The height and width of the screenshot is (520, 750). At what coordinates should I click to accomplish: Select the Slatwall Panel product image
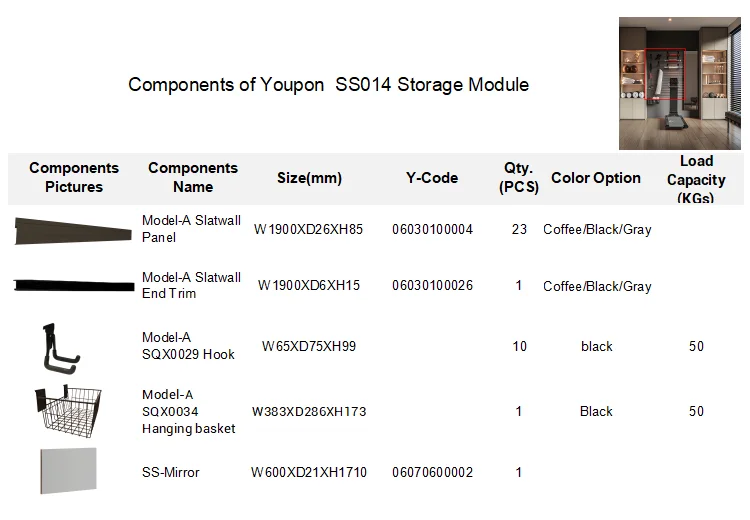(72, 231)
